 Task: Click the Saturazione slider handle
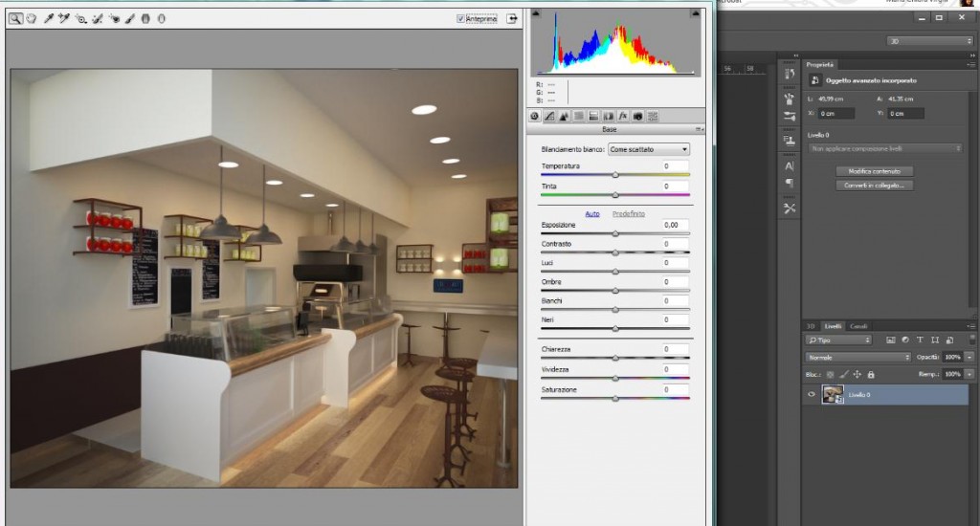pos(615,399)
